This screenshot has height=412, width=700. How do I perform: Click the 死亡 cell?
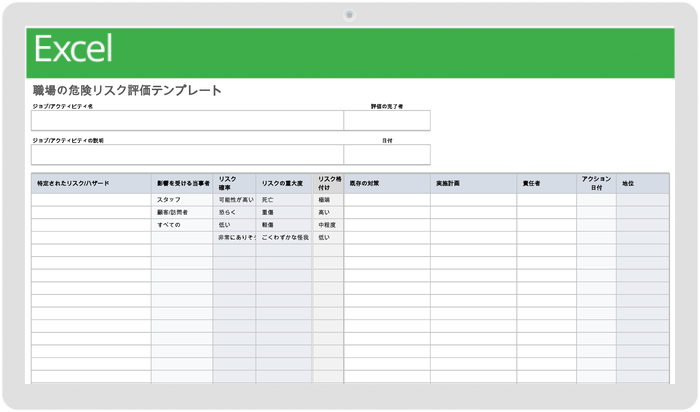point(284,200)
